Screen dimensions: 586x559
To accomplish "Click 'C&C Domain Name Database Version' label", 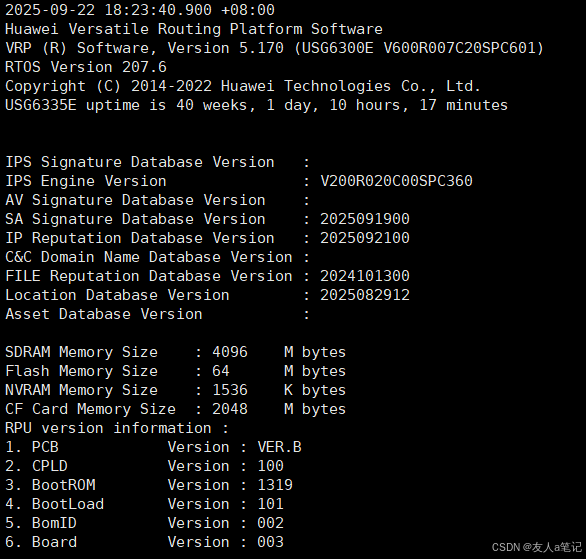I will 149,257.
